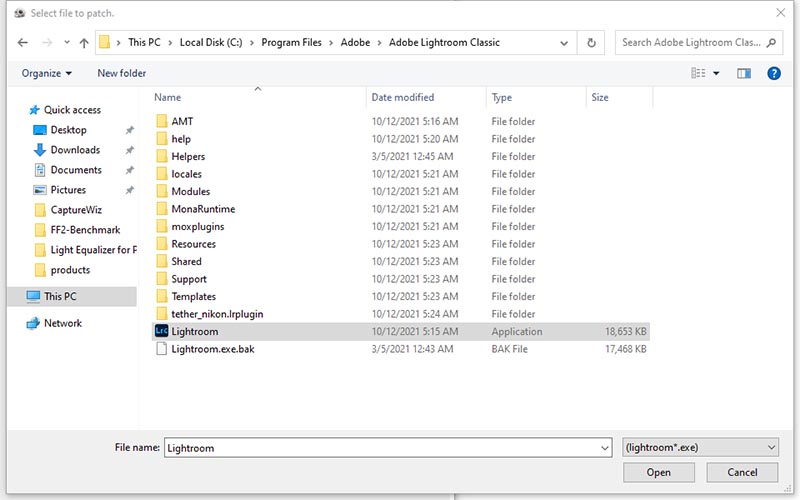This screenshot has width=800, height=500.
Task: Select This PC in the sidebar
Action: point(72,296)
